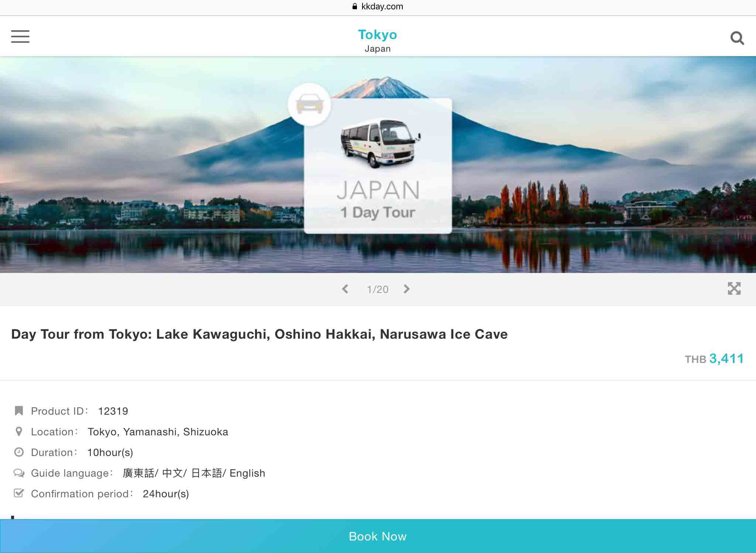
Task: Open the hamburger navigation menu
Action: pyautogui.click(x=20, y=37)
